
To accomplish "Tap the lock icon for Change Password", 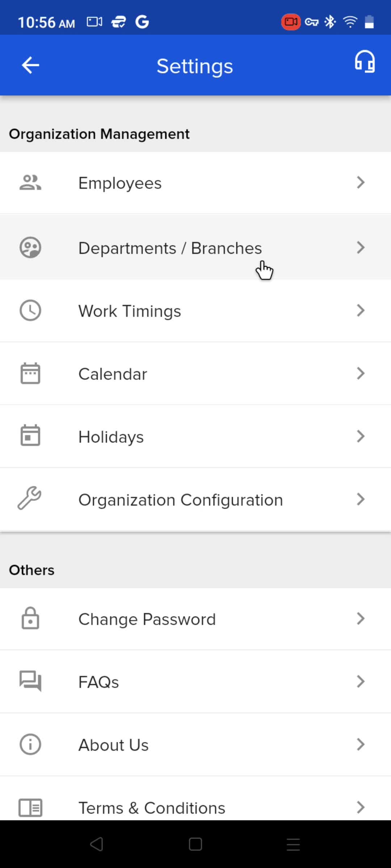I will pyautogui.click(x=30, y=618).
